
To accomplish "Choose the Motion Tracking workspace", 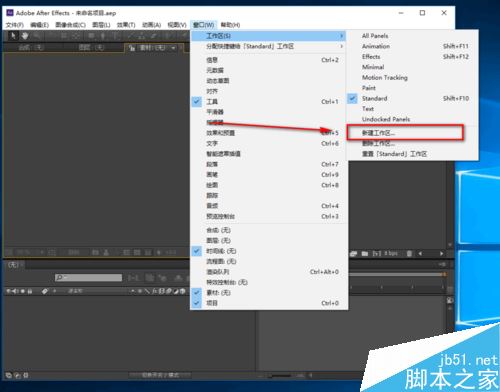I will 412,77.
